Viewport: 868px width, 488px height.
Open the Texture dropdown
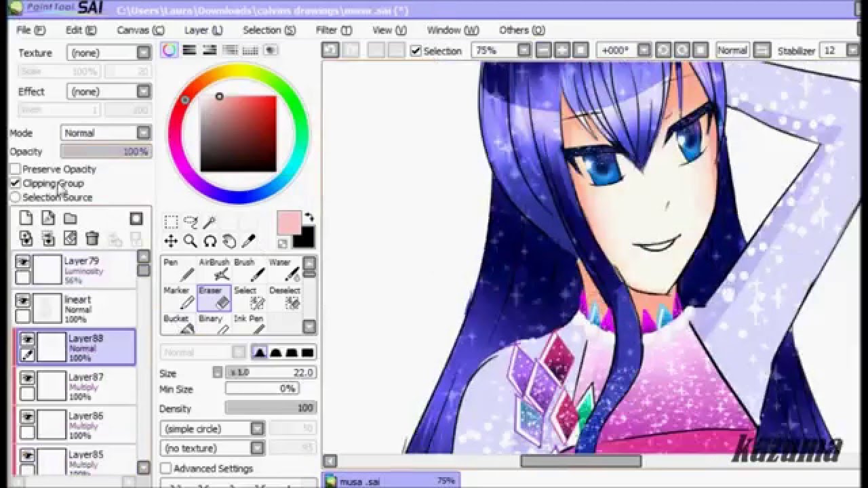pyautogui.click(x=108, y=53)
